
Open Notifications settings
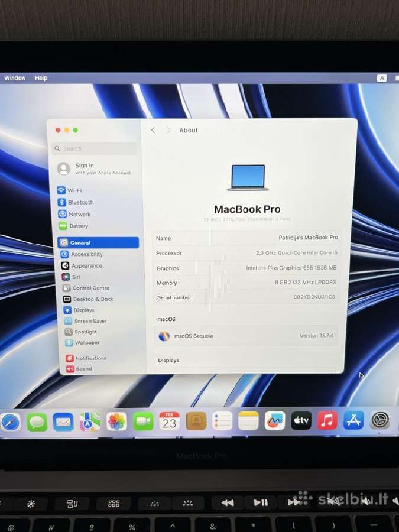pos(86,358)
